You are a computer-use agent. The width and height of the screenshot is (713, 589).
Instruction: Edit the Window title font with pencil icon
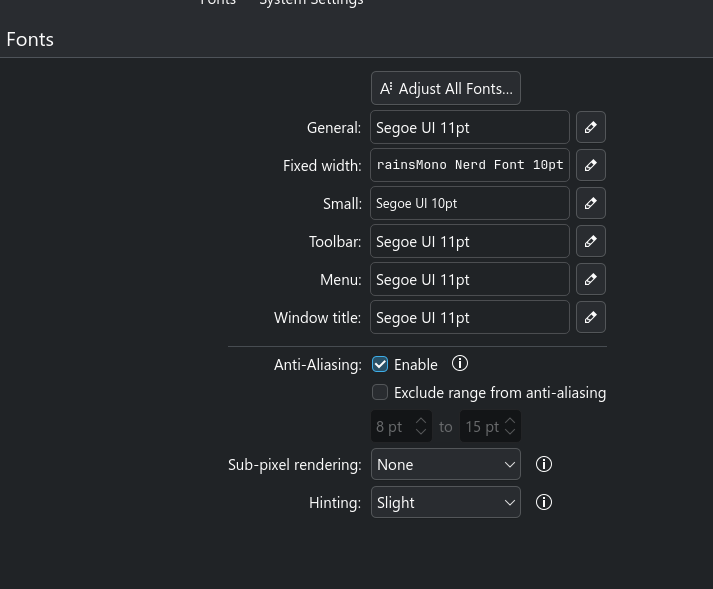[x=591, y=317]
